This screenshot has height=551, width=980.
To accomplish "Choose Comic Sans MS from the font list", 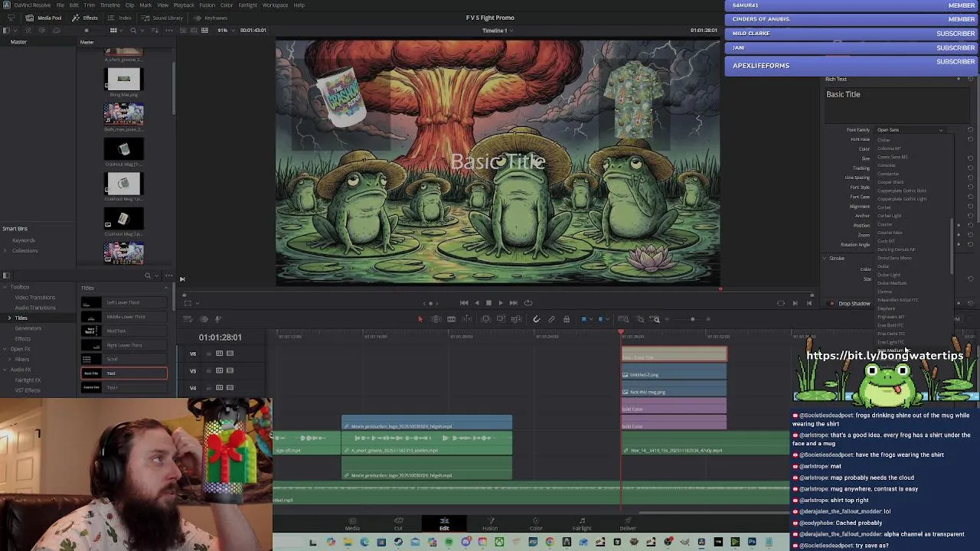I will 892,157.
